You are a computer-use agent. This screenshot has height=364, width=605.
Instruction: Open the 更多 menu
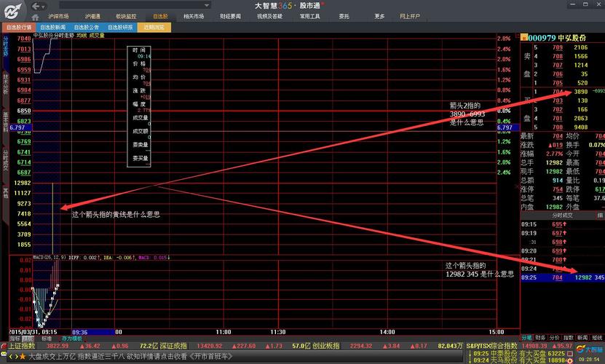(379, 16)
